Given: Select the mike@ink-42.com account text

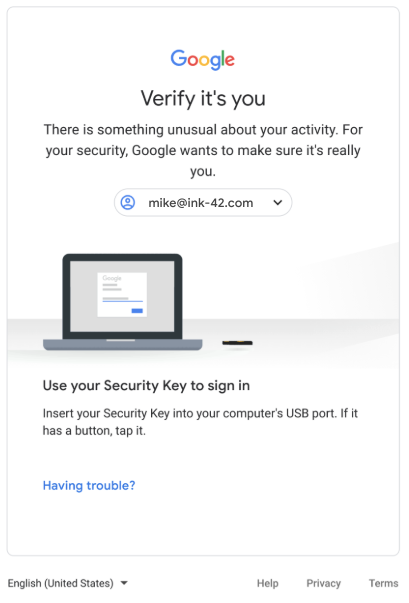Looking at the screenshot, I should [201, 203].
